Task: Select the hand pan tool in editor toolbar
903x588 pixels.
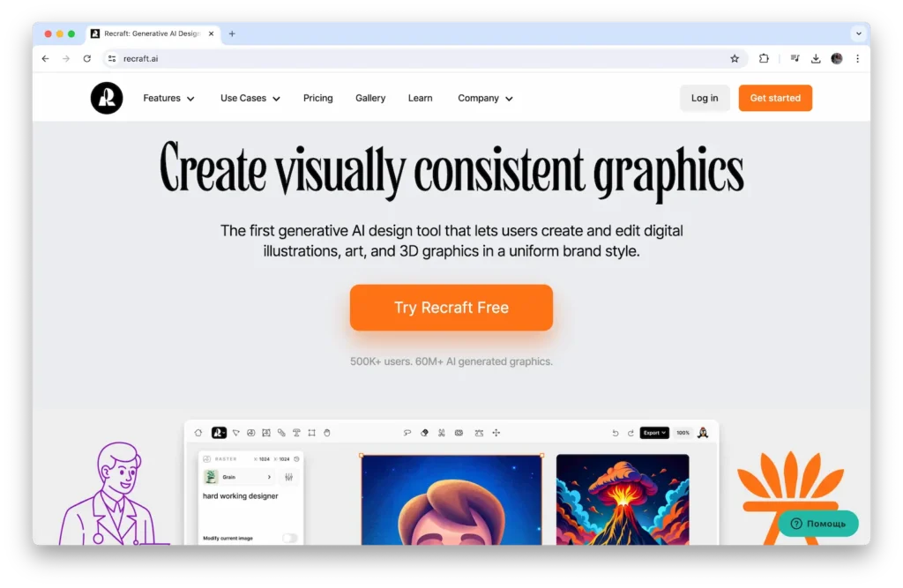Action: coord(326,433)
